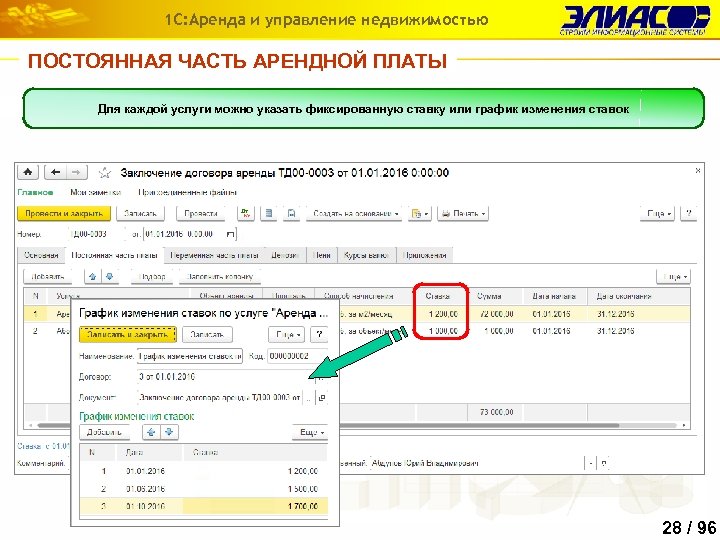
Task: Click Добавить in rate schedule table
Action: tap(104, 433)
